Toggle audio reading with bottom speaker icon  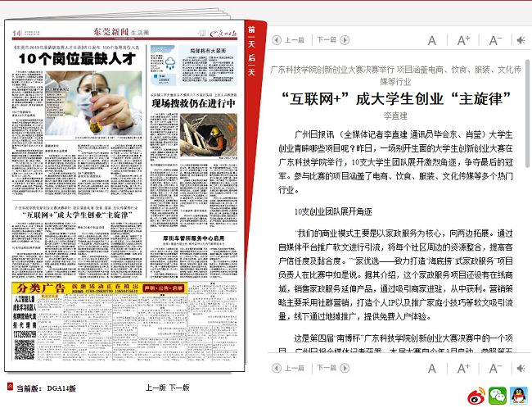(x=521, y=368)
